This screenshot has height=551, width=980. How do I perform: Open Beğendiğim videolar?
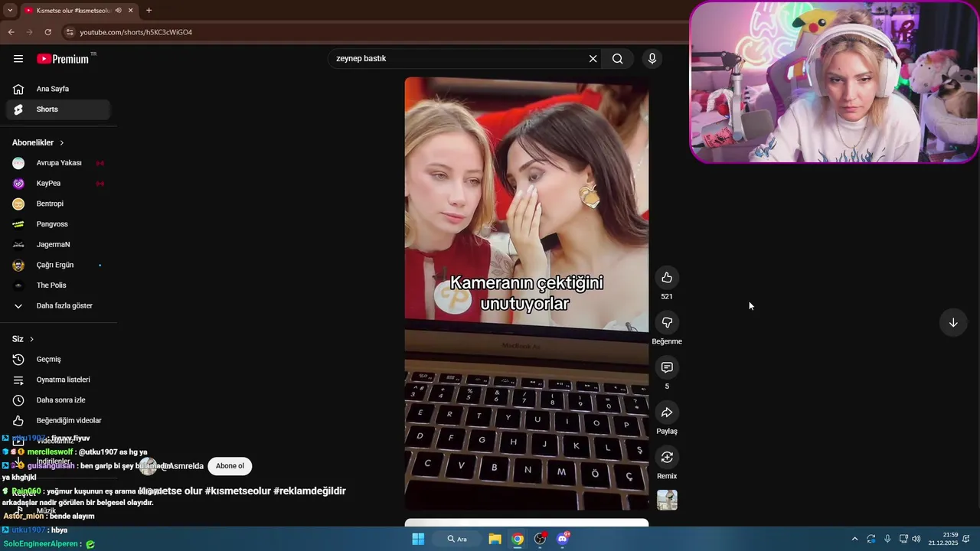pos(58,421)
